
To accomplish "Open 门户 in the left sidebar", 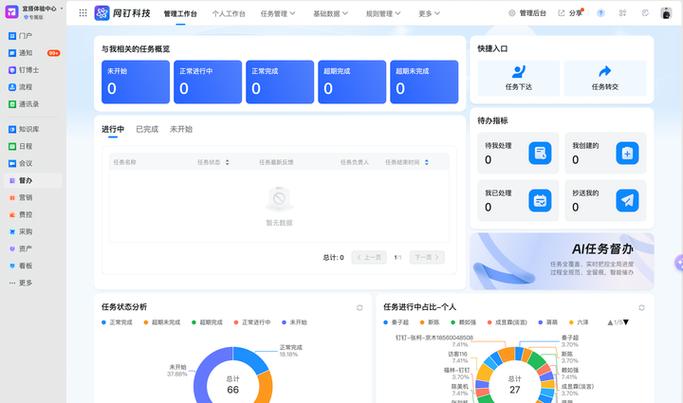I will (20, 36).
